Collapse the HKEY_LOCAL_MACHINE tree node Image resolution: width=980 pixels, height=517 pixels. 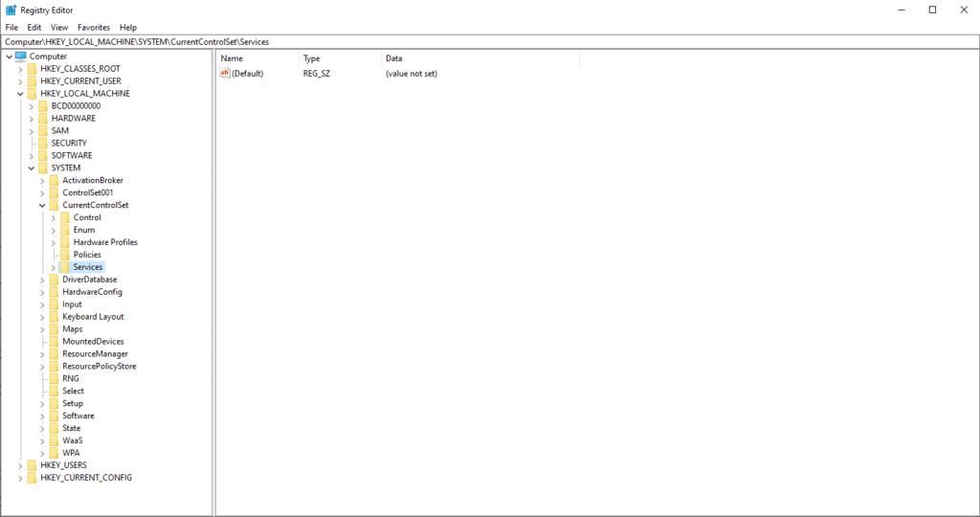coord(19,94)
